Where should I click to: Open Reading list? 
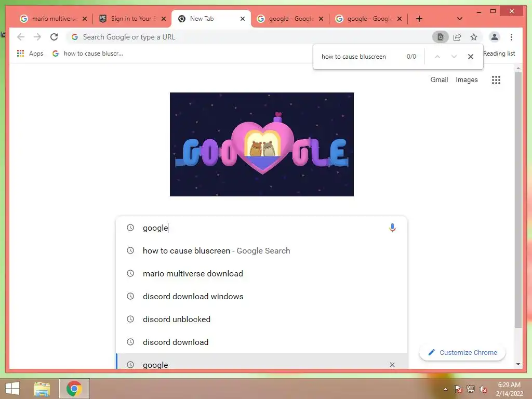(499, 54)
